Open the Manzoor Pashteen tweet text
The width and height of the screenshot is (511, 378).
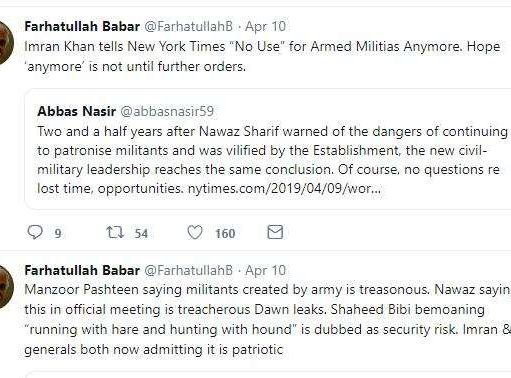(x=268, y=319)
